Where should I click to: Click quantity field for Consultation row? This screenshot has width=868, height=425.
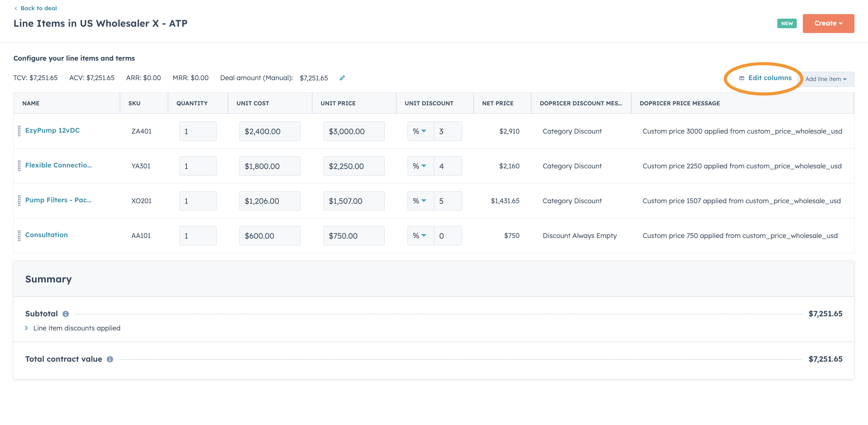pos(198,236)
